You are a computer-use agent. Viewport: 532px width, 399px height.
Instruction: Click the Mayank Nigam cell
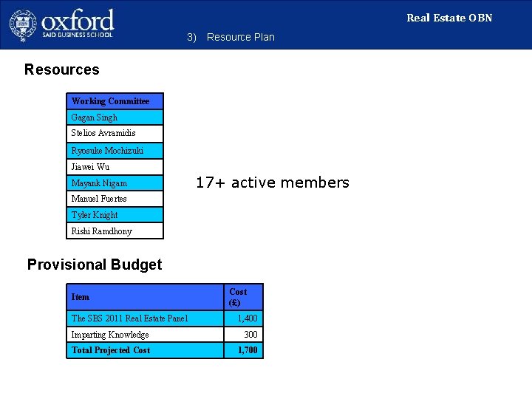click(x=115, y=183)
